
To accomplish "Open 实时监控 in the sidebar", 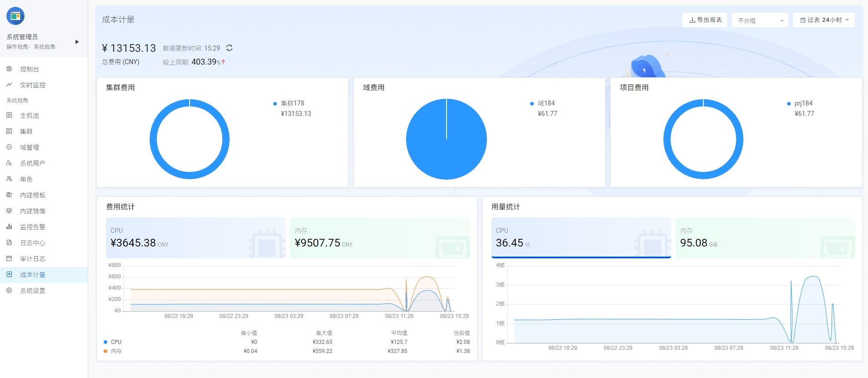I will [32, 85].
